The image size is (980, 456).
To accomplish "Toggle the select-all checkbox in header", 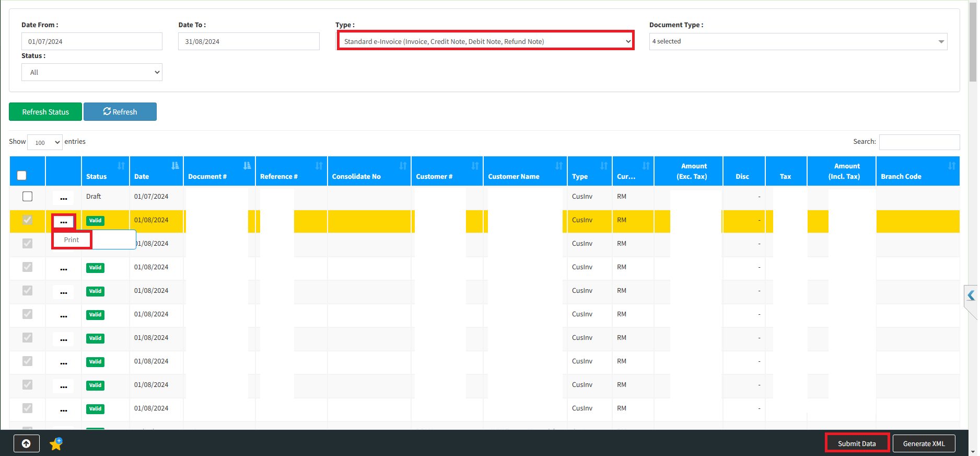I will click(22, 175).
